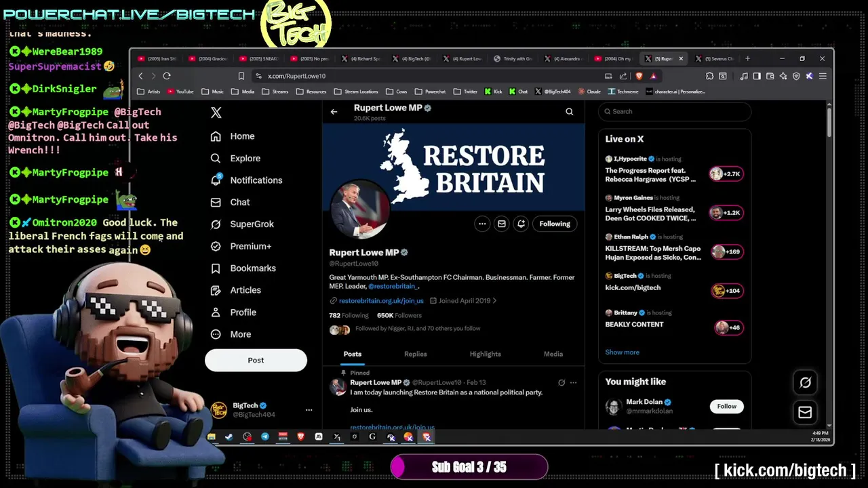The height and width of the screenshot is (488, 868).
Task: Open the BigTech account switcher menu
Action: click(309, 410)
